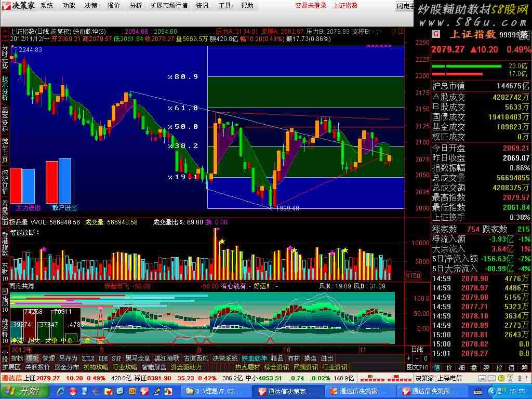The height and width of the screenshot is (399, 532).
Task: Select the 基本资料 sidebar tab
Action: click(5, 119)
